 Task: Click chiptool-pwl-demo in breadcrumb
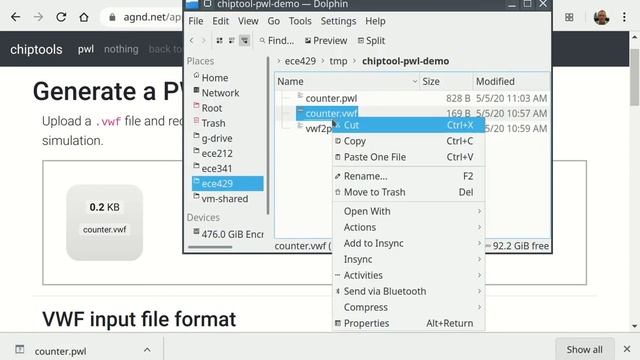[405, 61]
